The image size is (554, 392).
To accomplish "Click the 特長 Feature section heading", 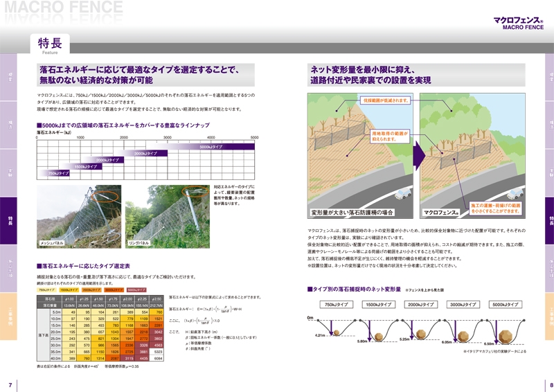I will [x=49, y=45].
